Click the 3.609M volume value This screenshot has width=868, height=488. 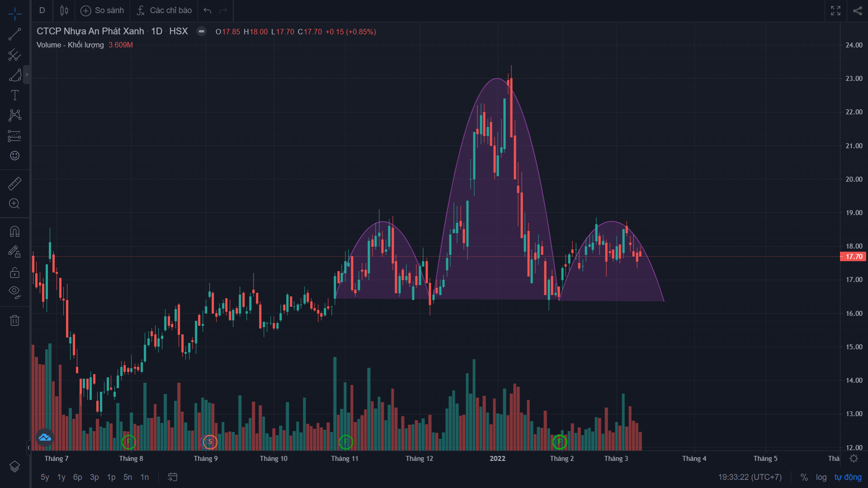click(x=121, y=45)
